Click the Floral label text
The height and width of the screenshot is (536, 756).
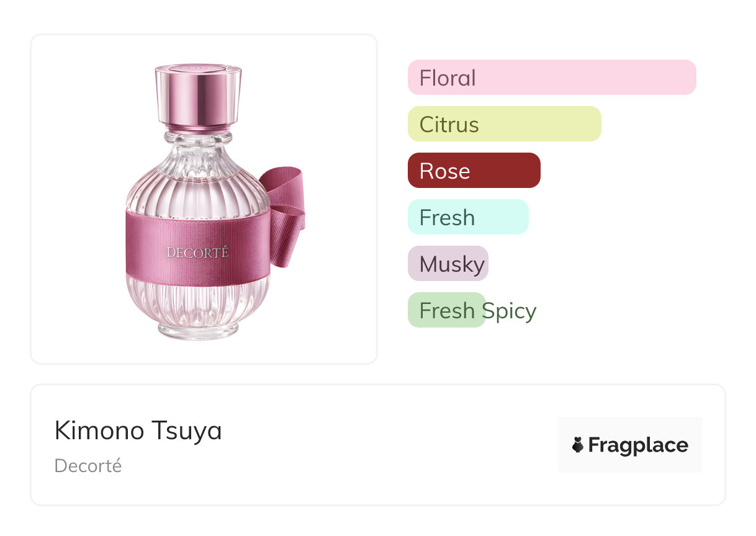coord(448,78)
